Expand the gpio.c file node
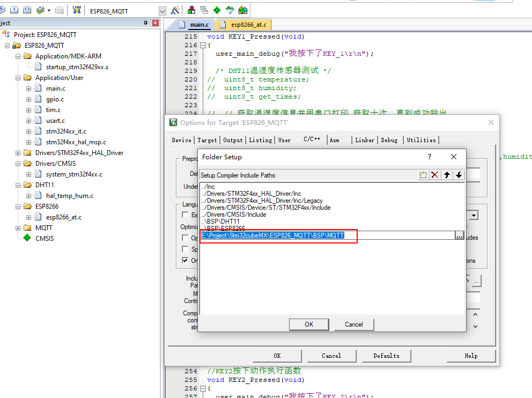This screenshot has height=398, width=532. coord(29,99)
